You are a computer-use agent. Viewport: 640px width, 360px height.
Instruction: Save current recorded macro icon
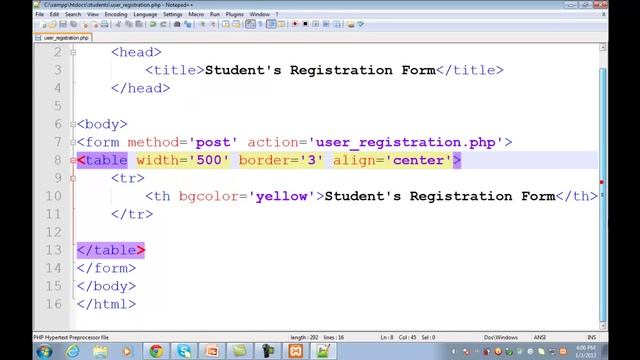337,24
